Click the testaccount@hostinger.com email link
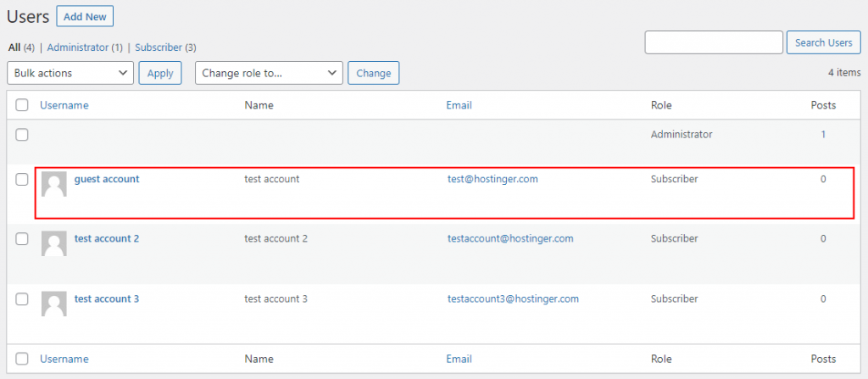The image size is (868, 379). 510,239
